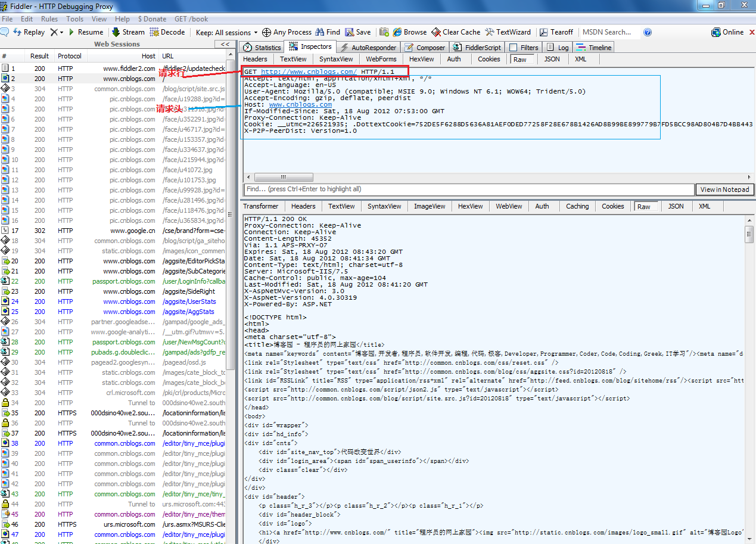Image resolution: width=756 pixels, height=544 pixels.
Task: Click the Find binoculars icon
Action: [x=320, y=32]
